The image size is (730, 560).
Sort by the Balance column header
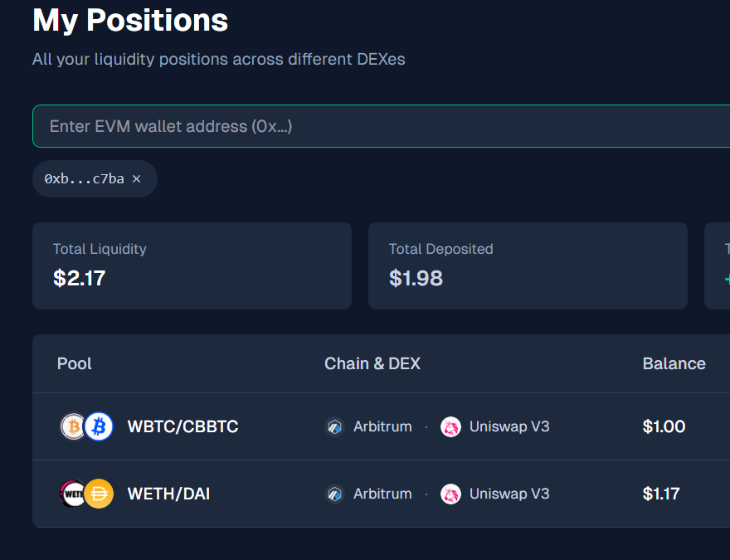(x=674, y=363)
